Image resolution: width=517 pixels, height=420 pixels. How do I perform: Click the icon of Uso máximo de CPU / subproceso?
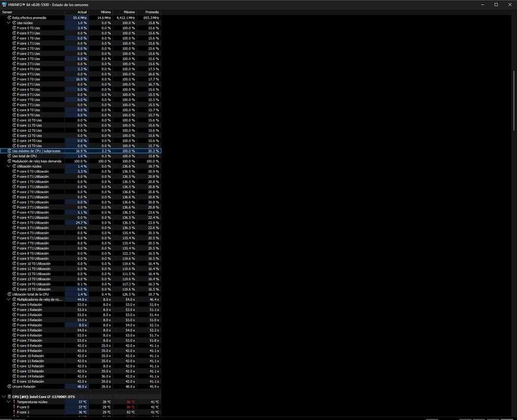[9, 151]
